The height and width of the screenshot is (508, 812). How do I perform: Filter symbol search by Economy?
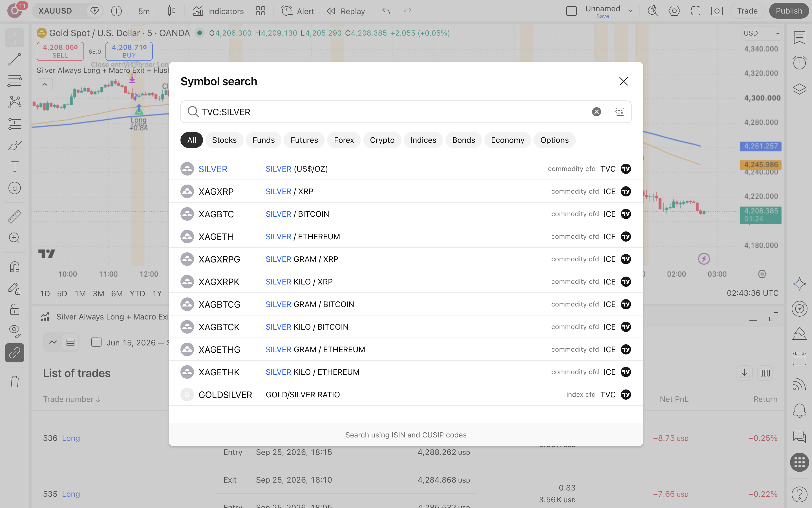(507, 140)
